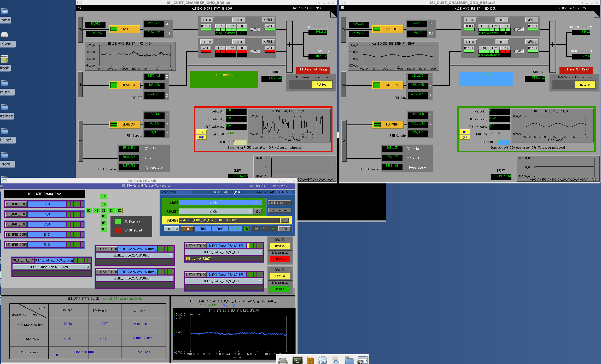The image size is (601, 364).
Task: Click the green SC Enabled legend swatch
Action: pos(118,222)
